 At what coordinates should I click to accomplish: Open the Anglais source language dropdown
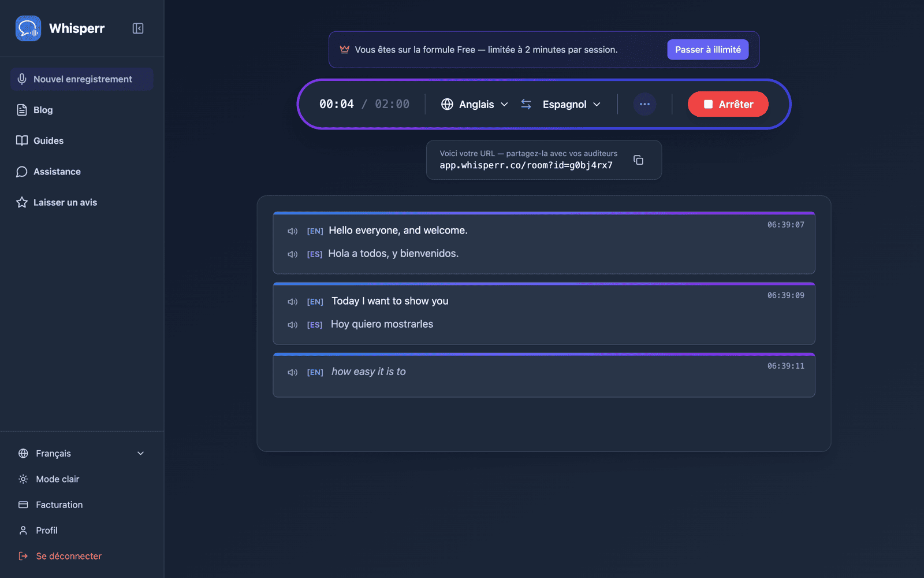(475, 104)
